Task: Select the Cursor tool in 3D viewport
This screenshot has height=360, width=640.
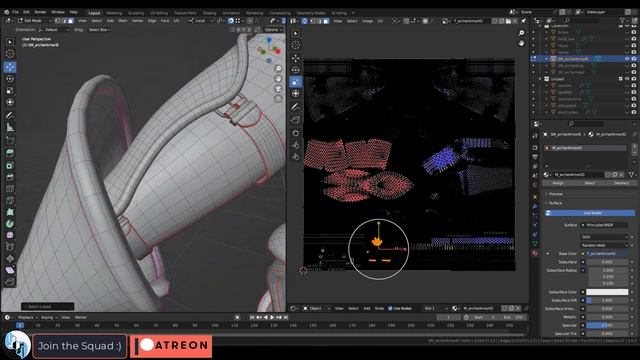Action: click(10, 54)
